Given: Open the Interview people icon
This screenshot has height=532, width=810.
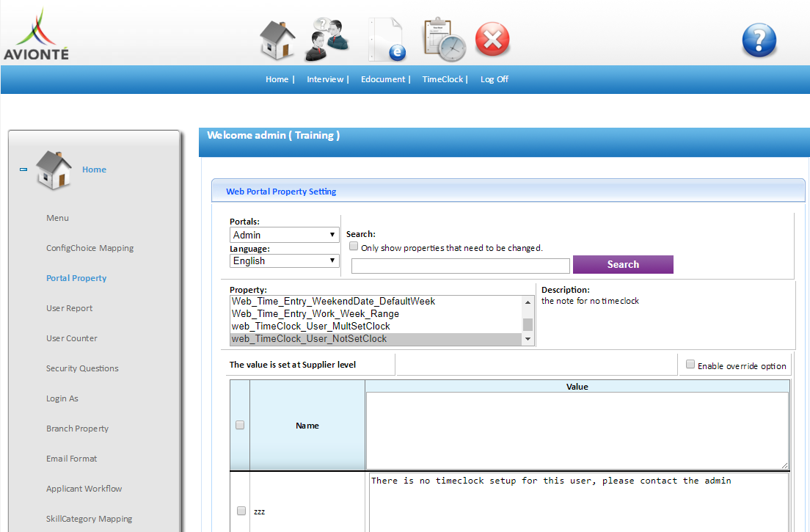Looking at the screenshot, I should tap(327, 40).
